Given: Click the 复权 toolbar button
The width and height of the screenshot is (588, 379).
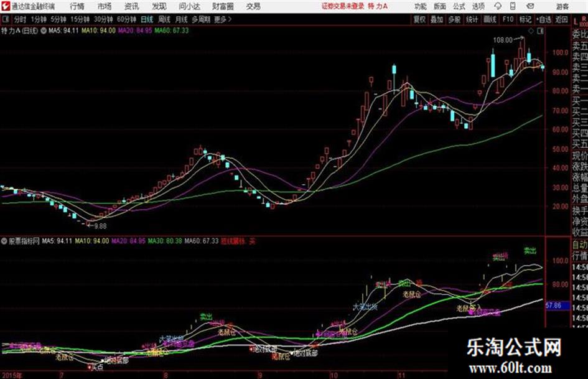Looking at the screenshot, I should tap(419, 19).
